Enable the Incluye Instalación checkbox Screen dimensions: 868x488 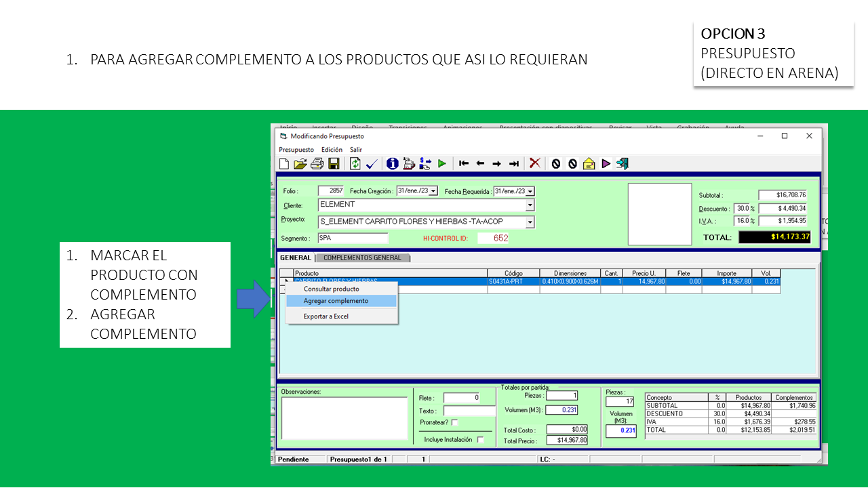point(480,440)
